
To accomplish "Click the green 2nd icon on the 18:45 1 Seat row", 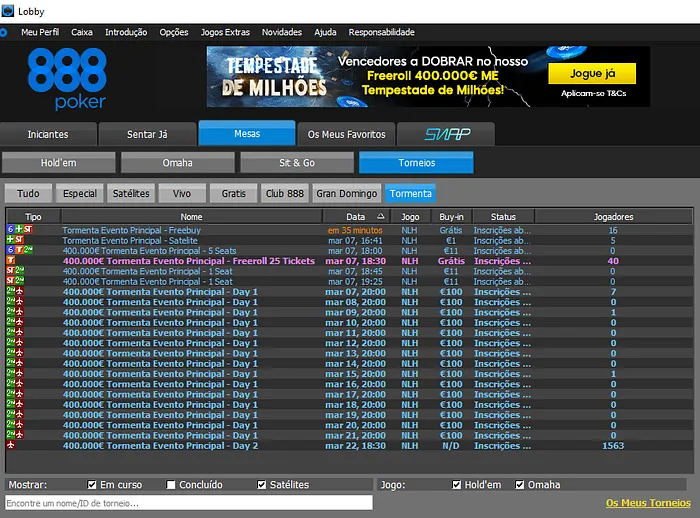I will coord(19,270).
